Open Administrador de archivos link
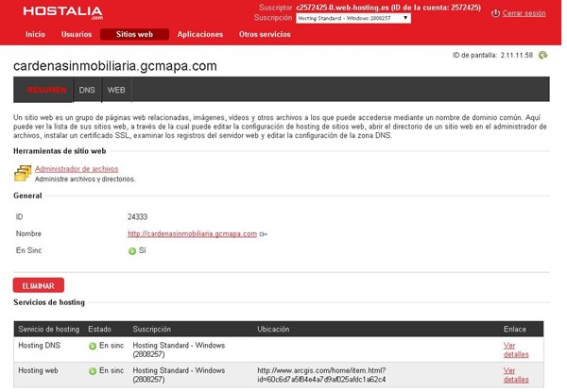 pyautogui.click(x=77, y=169)
